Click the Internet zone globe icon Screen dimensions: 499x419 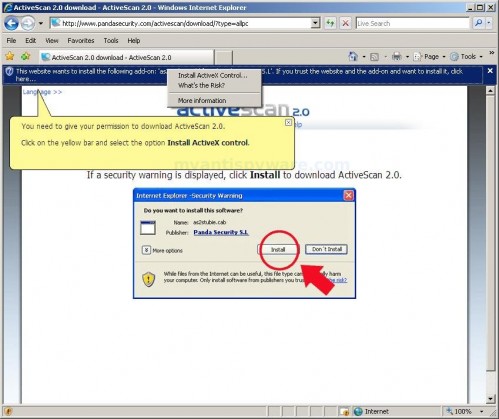coord(358,412)
